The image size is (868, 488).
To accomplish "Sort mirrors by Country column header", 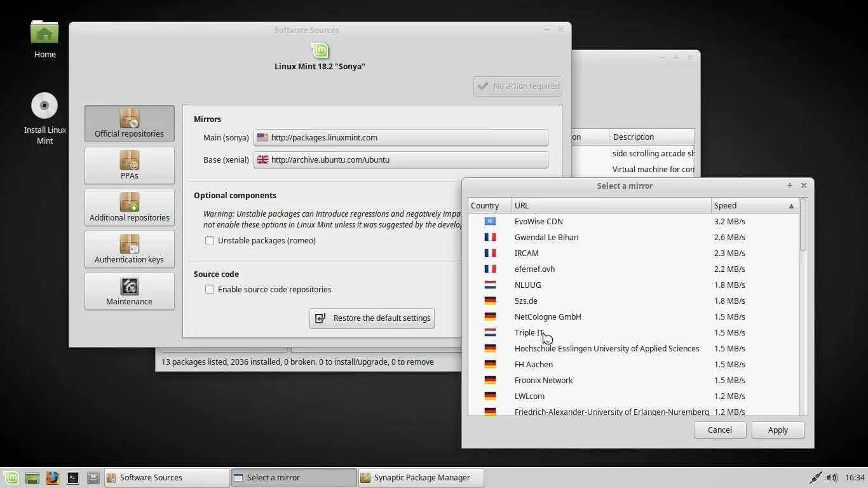I will click(x=489, y=205).
